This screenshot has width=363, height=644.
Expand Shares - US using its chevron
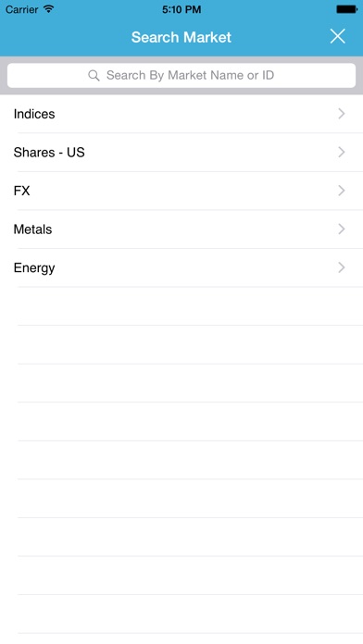point(341,153)
